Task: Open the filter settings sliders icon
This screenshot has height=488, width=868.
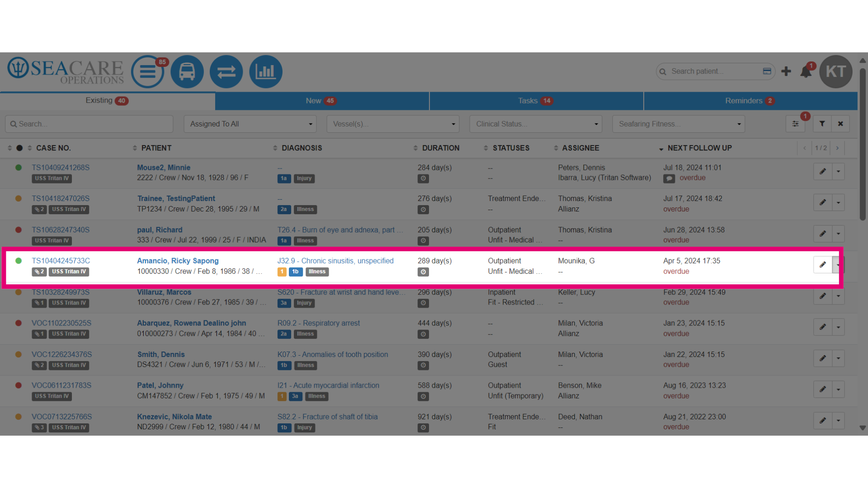Action: point(795,124)
